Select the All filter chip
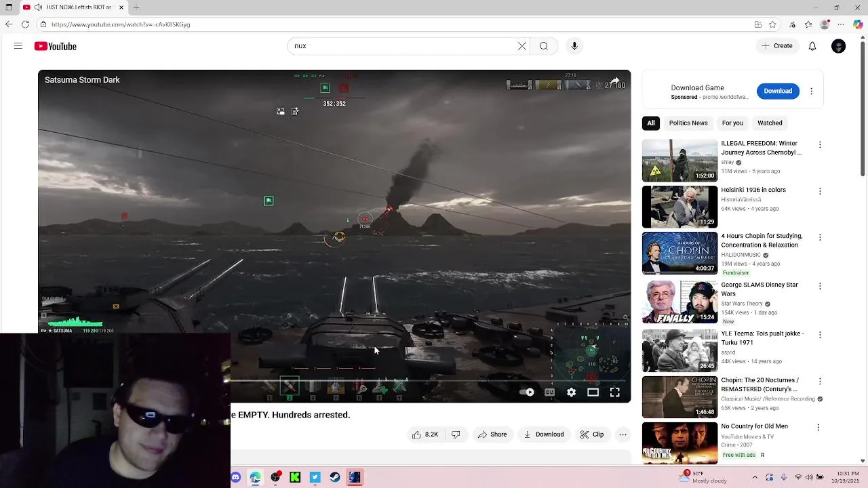This screenshot has height=488, width=868. click(x=651, y=123)
